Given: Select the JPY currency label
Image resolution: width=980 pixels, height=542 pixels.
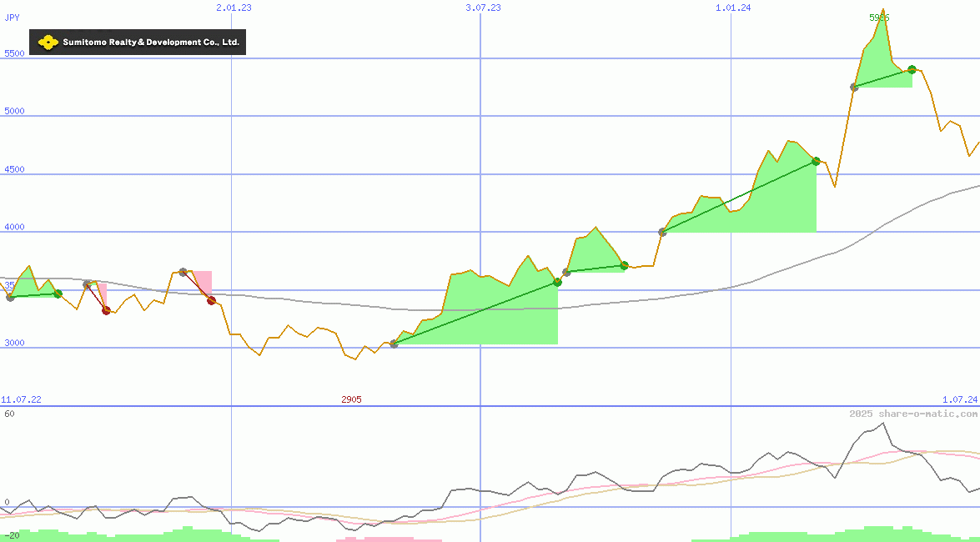Looking at the screenshot, I should [12, 18].
